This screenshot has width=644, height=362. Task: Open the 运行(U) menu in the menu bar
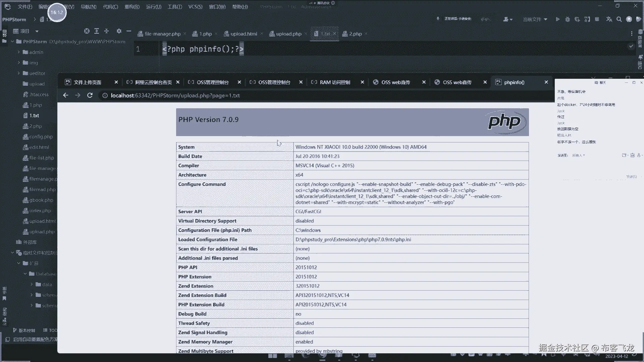point(154,7)
